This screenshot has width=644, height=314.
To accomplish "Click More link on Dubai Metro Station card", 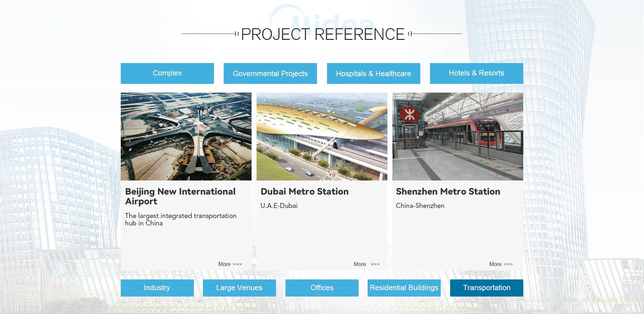I will tap(367, 264).
